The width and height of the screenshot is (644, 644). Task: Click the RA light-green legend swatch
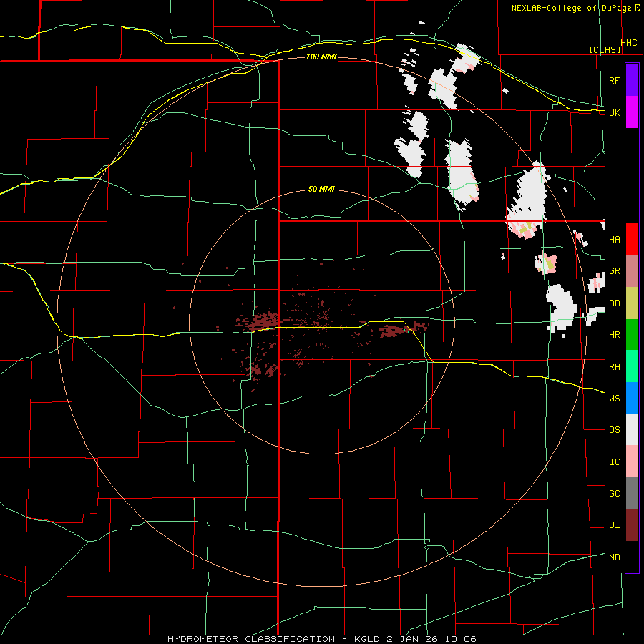(x=632, y=366)
